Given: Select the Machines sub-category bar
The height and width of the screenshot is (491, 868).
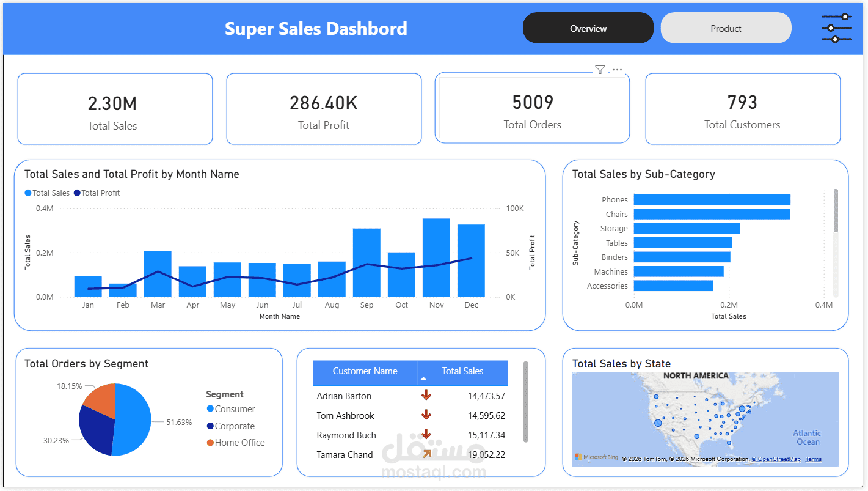Looking at the screenshot, I should 679,271.
